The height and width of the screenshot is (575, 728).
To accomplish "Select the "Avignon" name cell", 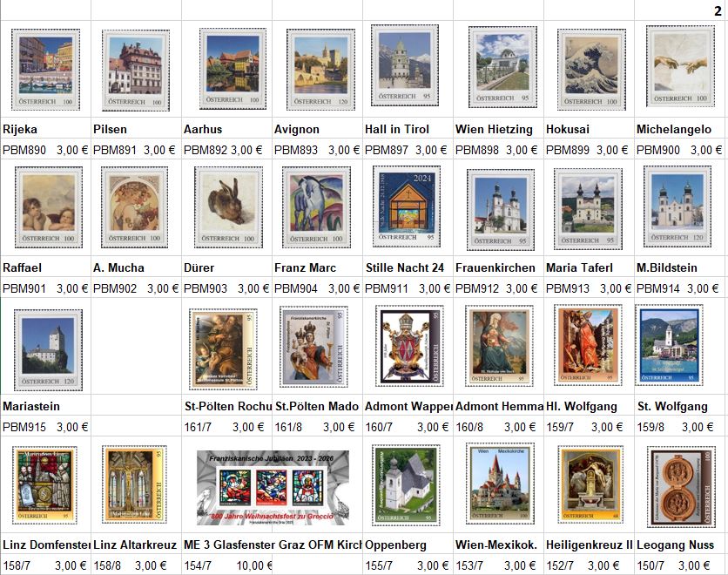I will [317, 129].
